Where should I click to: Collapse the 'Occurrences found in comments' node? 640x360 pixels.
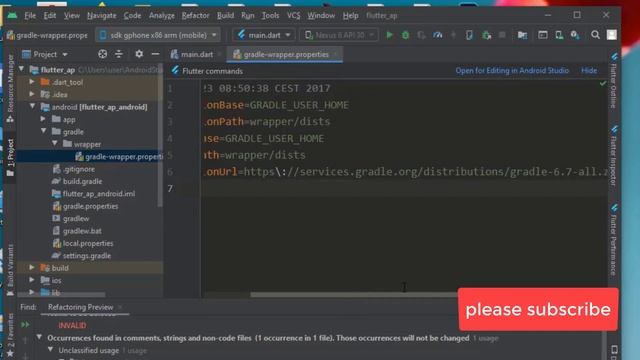coord(39,338)
